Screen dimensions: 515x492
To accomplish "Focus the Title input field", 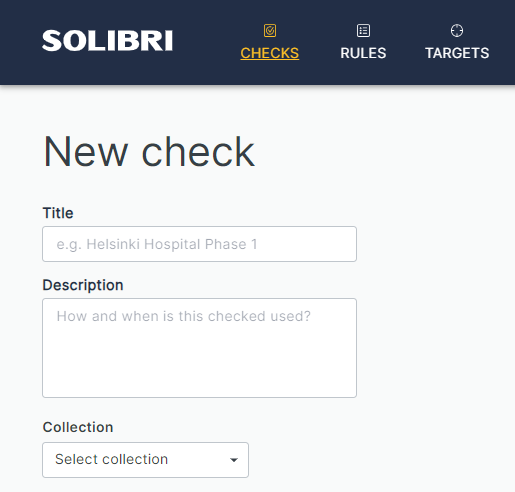I will [199, 244].
